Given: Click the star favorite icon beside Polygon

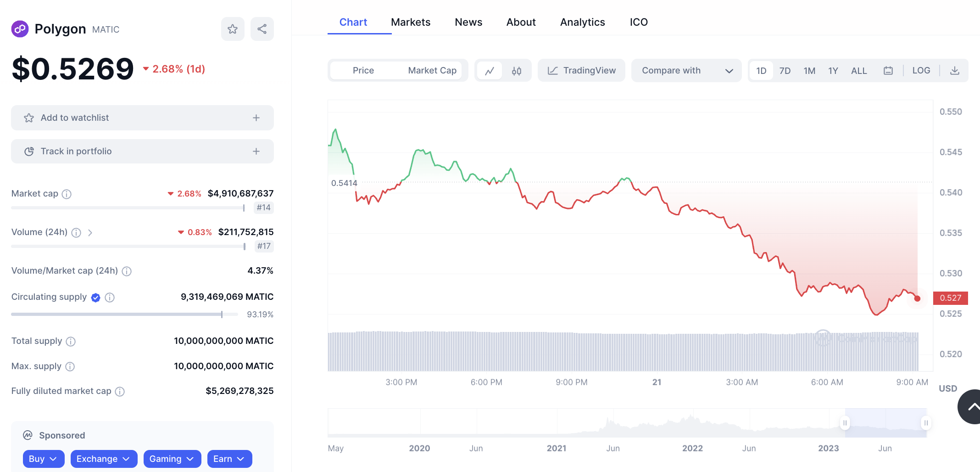Looking at the screenshot, I should 233,29.
